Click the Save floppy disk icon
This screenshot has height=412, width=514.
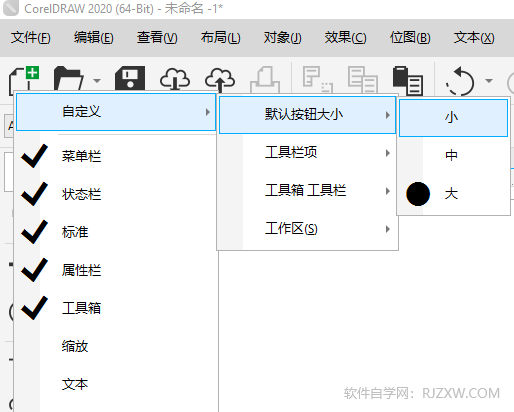130,79
